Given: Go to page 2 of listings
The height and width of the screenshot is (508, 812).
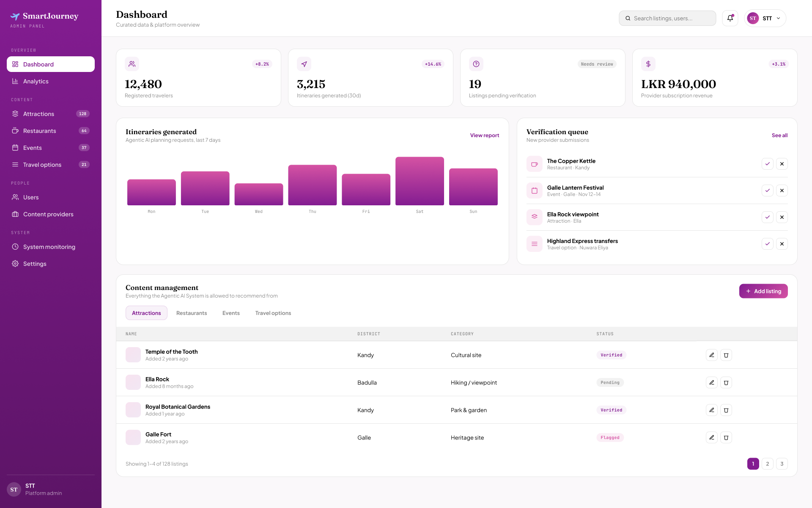Looking at the screenshot, I should pos(767,464).
